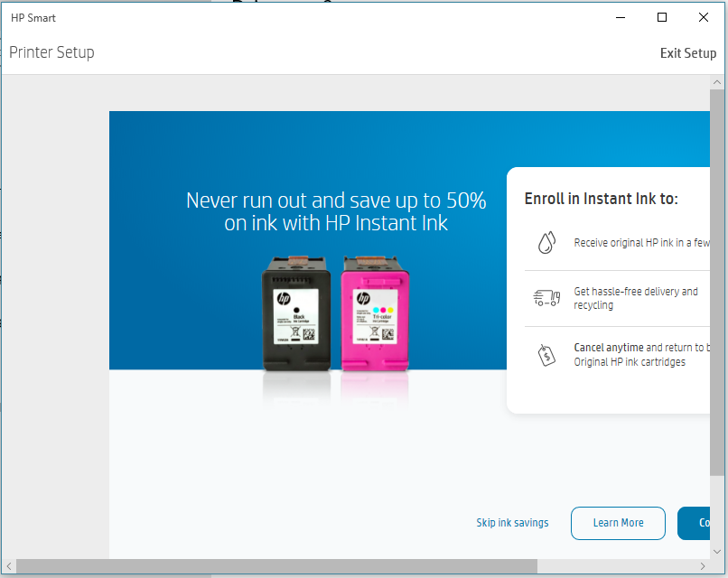The height and width of the screenshot is (578, 728).
Task: Click the tri-color magenta ink cartridge image
Action: coord(375,312)
